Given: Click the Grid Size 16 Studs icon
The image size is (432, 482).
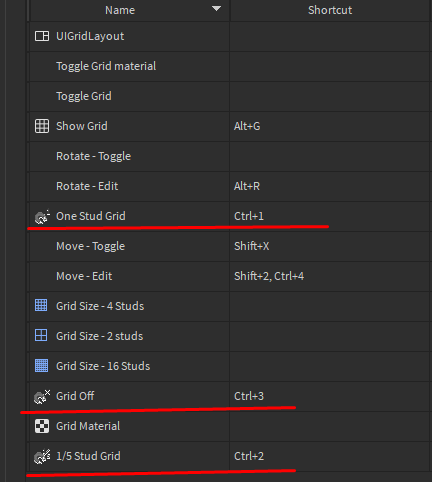Looking at the screenshot, I should point(41,366).
